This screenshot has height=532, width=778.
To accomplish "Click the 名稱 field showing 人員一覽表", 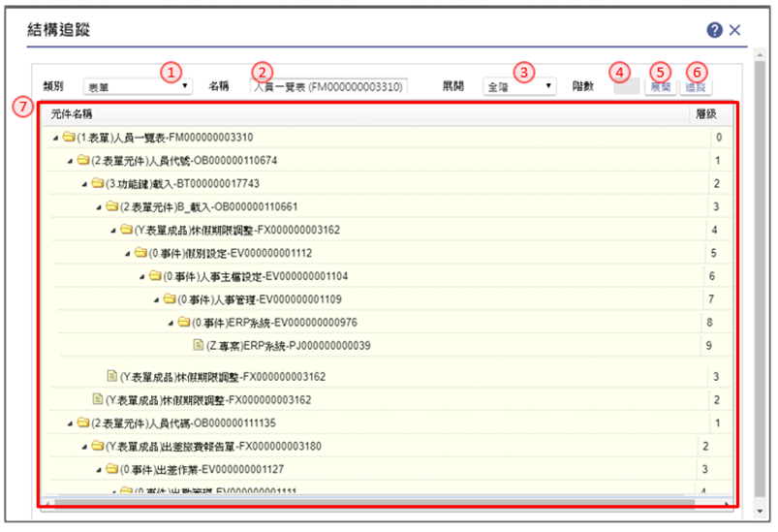I will [x=328, y=87].
